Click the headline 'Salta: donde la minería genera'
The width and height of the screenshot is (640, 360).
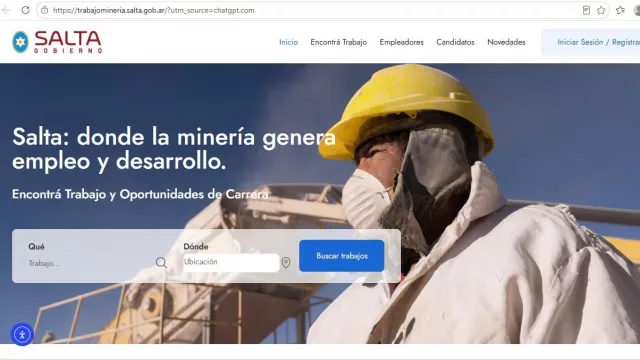point(174,137)
